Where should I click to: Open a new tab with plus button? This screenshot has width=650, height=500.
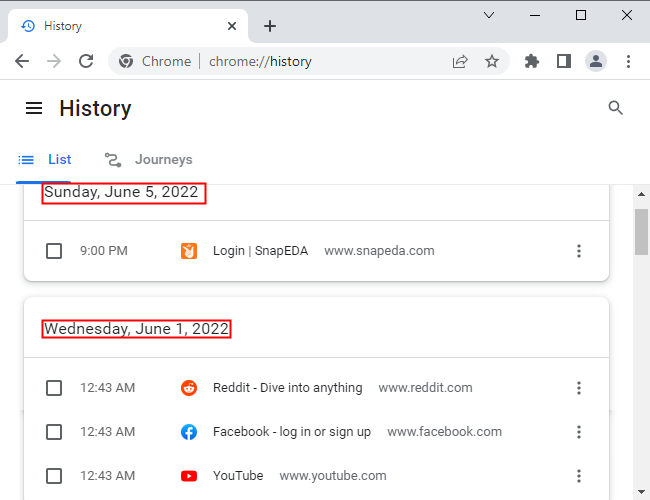tap(270, 26)
